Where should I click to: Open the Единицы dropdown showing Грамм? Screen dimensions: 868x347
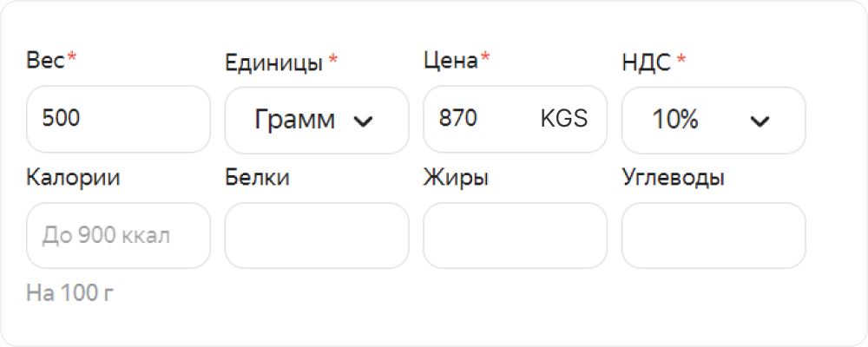[x=317, y=120]
